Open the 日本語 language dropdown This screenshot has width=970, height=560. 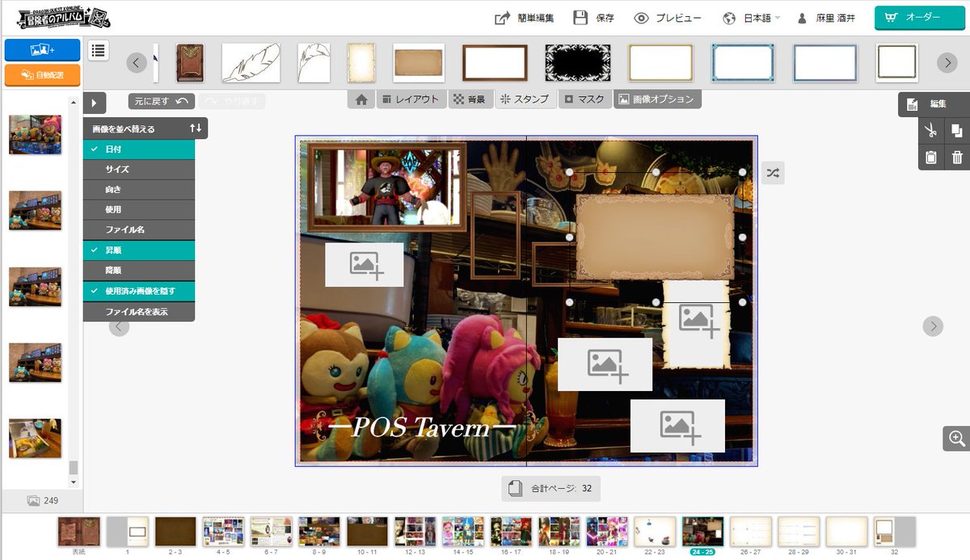click(x=752, y=18)
